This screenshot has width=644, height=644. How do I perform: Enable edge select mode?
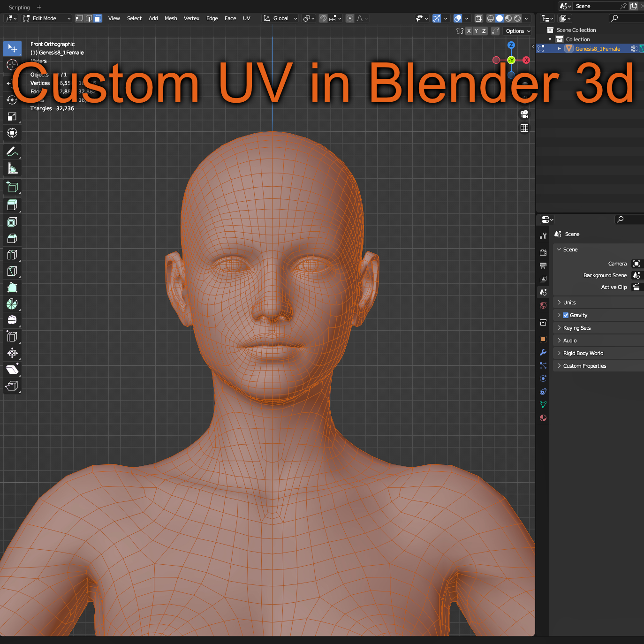pos(89,18)
